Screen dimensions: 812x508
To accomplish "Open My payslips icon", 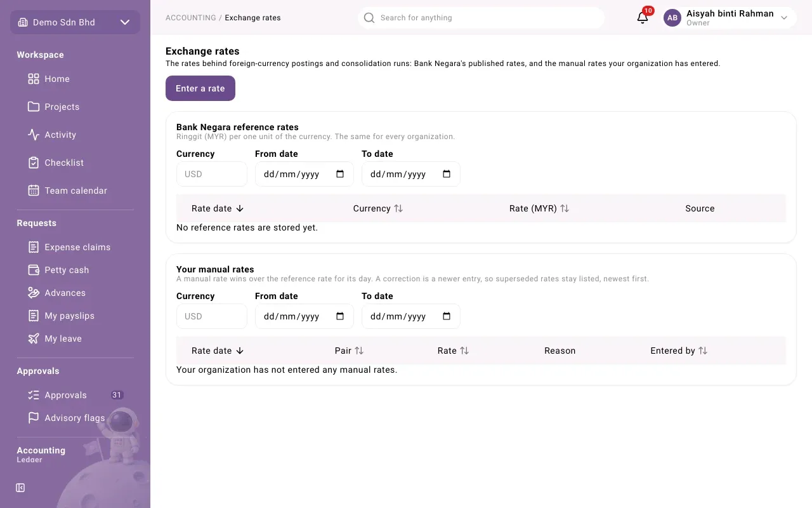I will (x=34, y=316).
